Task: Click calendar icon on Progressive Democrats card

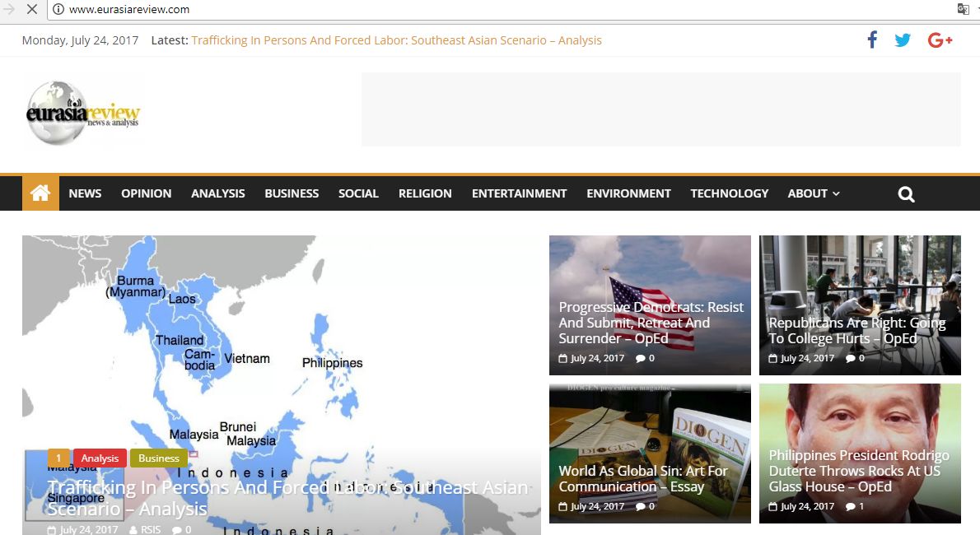Action: (x=563, y=359)
